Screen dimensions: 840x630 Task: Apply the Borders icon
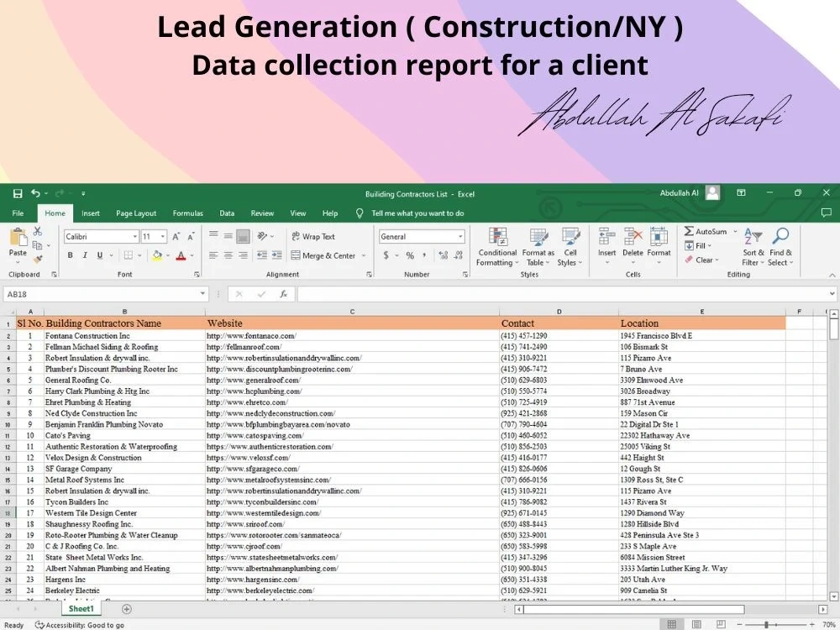tap(128, 255)
